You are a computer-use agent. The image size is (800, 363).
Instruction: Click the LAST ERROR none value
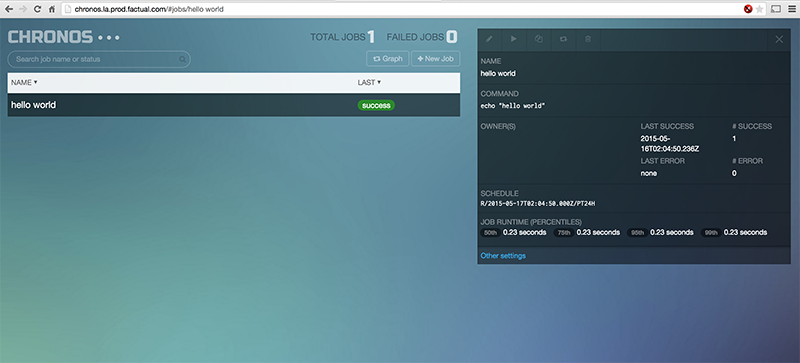[649, 174]
